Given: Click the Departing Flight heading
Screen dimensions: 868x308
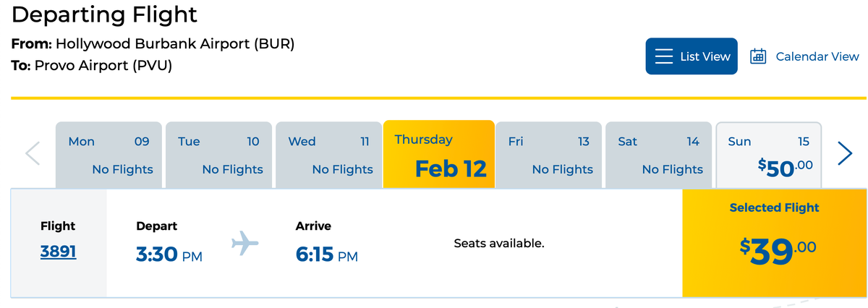Looking at the screenshot, I should pyautogui.click(x=105, y=14).
